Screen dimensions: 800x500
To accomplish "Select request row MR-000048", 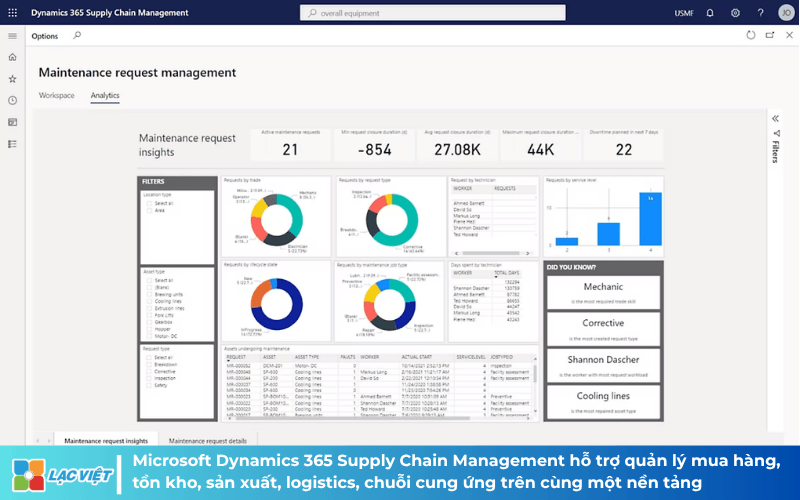I will (x=379, y=372).
